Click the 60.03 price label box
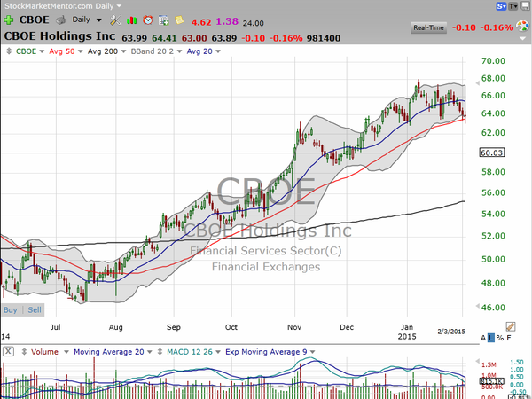The width and height of the screenshot is (532, 399). 492,153
